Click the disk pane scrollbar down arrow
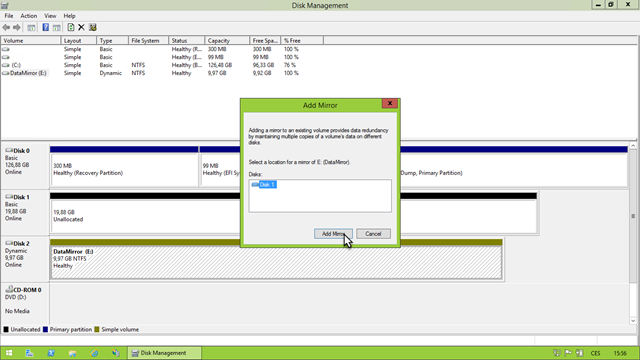Viewport: 640px width, 360px height. pos(633,321)
